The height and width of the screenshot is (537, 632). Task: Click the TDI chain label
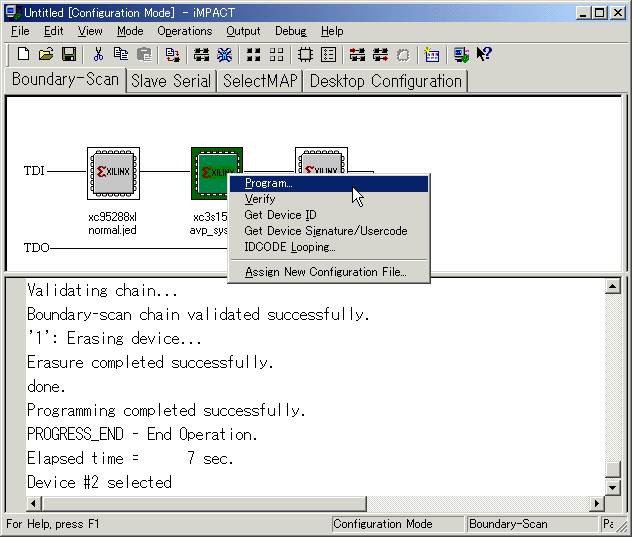tap(34, 171)
